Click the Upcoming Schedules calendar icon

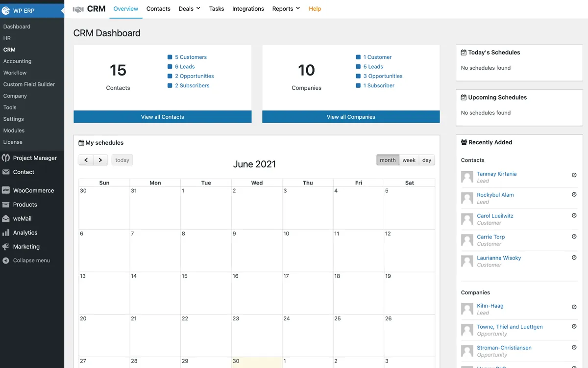pyautogui.click(x=464, y=97)
